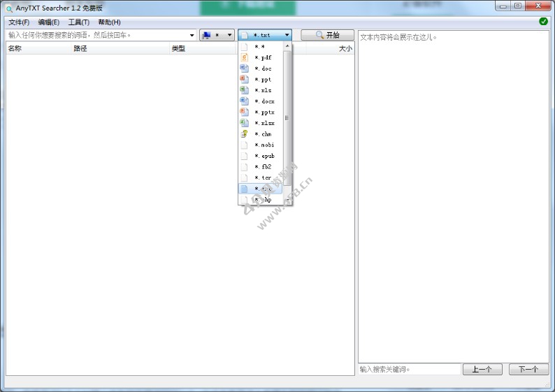Click the blank page icon beside *.mobi

(x=244, y=145)
